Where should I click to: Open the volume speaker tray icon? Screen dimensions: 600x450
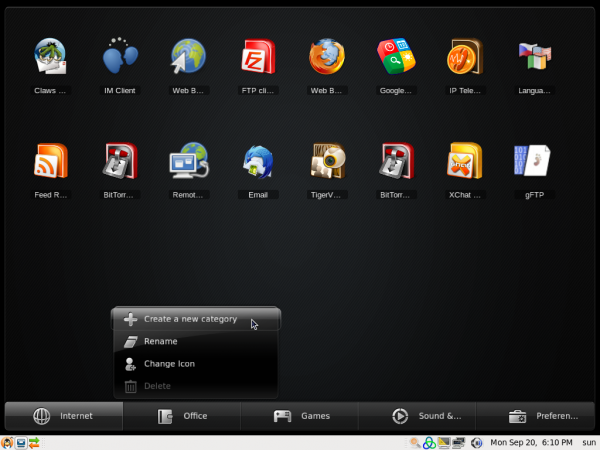(x=476, y=443)
